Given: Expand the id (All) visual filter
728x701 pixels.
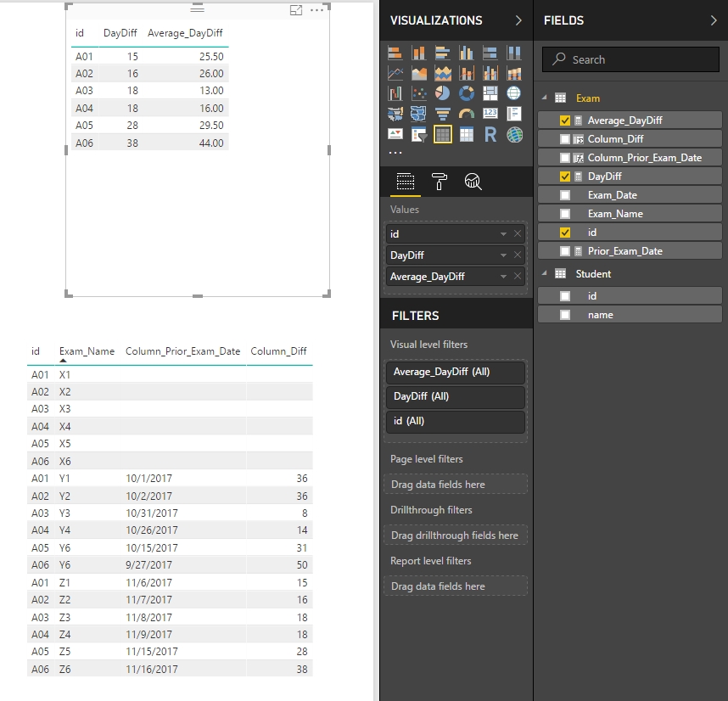Looking at the screenshot, I should 456,421.
